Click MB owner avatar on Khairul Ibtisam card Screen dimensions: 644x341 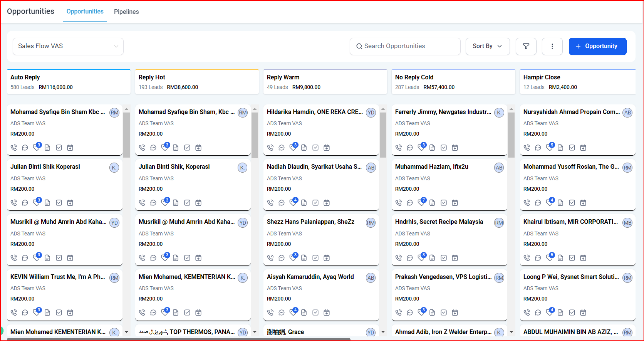(627, 223)
